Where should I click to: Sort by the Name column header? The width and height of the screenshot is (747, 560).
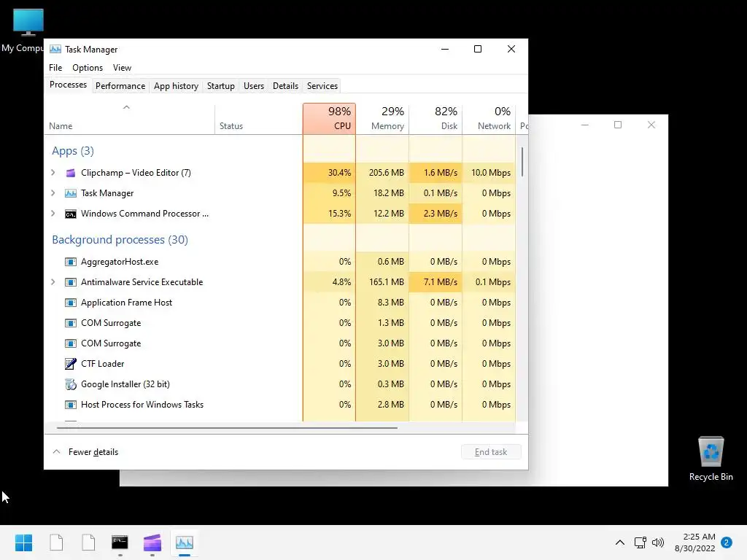coord(129,119)
